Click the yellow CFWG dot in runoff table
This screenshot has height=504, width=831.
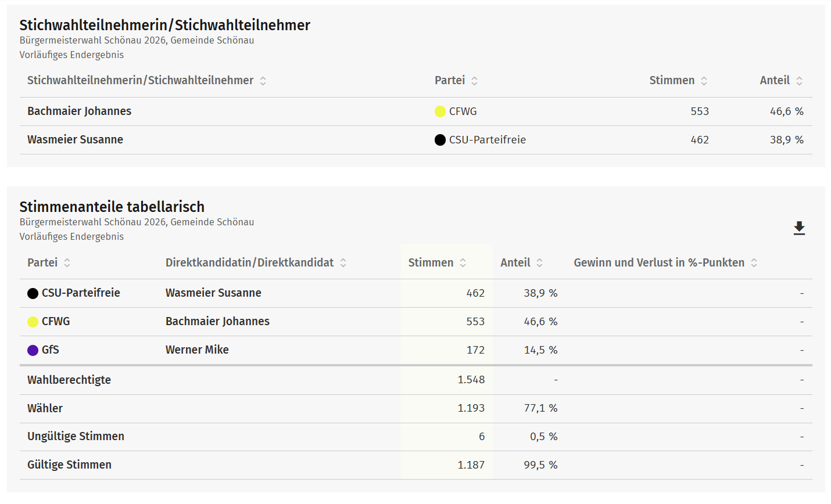(440, 111)
